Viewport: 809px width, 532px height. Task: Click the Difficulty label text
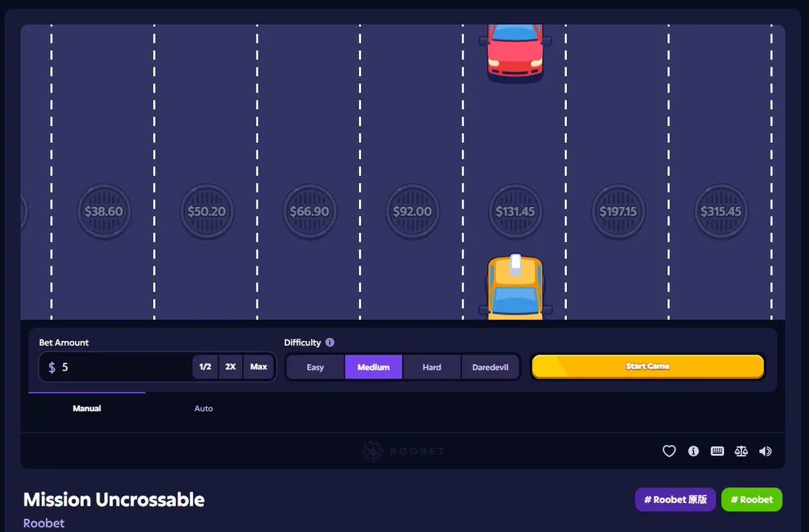302,343
